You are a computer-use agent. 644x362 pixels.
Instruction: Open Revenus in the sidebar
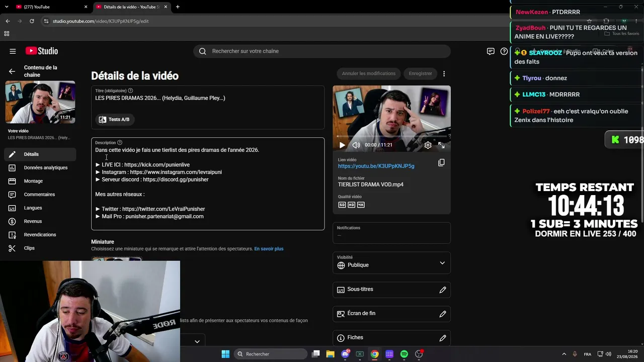pos(40,221)
